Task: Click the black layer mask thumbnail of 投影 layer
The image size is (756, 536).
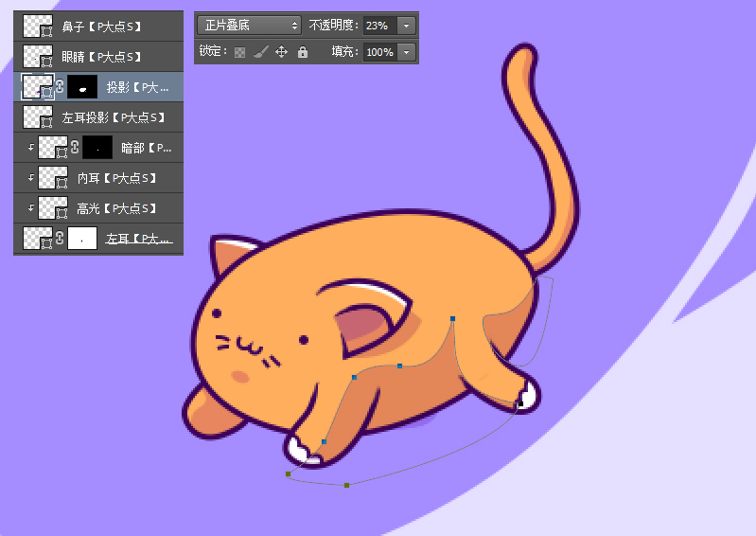Action: pyautogui.click(x=82, y=87)
